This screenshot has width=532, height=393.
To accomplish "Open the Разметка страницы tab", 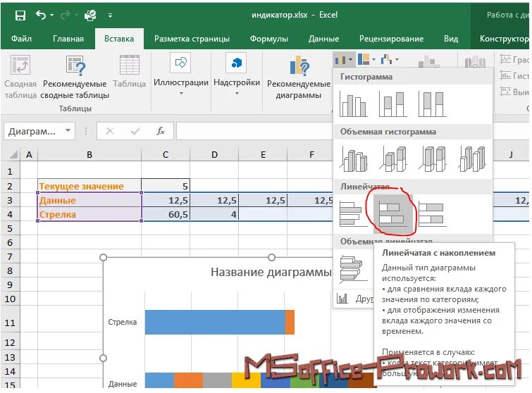I will (192, 39).
